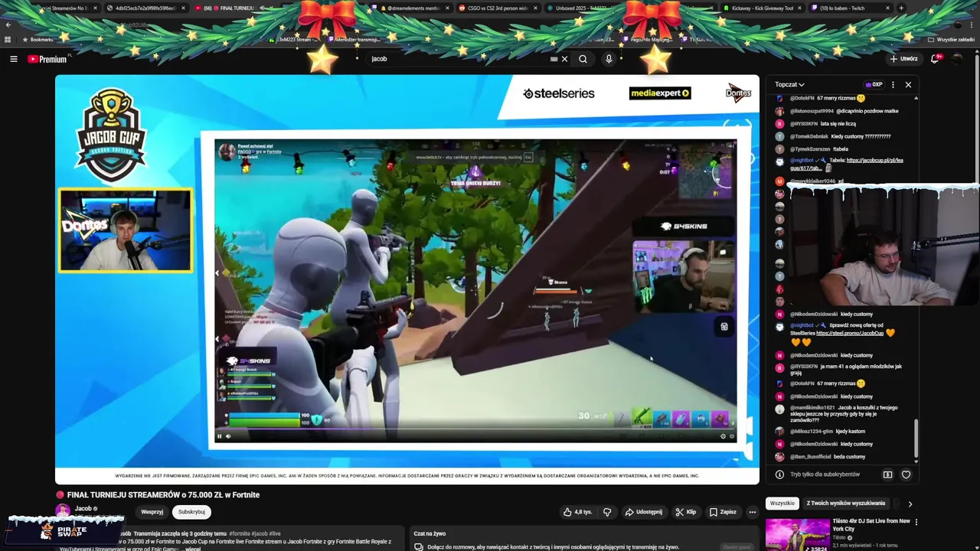Click the Jacob Cup shield logo
The width and height of the screenshot is (980, 551).
tap(112, 135)
